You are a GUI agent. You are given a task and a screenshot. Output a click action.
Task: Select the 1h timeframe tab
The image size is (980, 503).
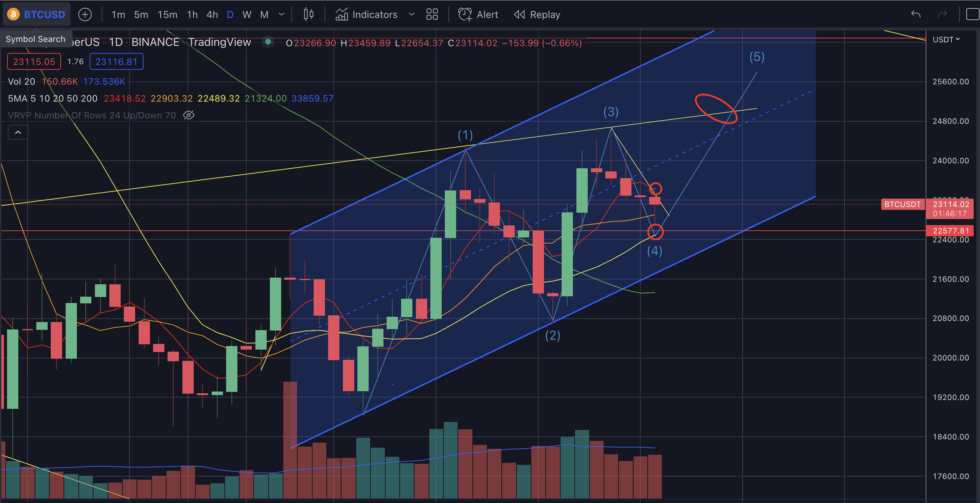click(192, 14)
